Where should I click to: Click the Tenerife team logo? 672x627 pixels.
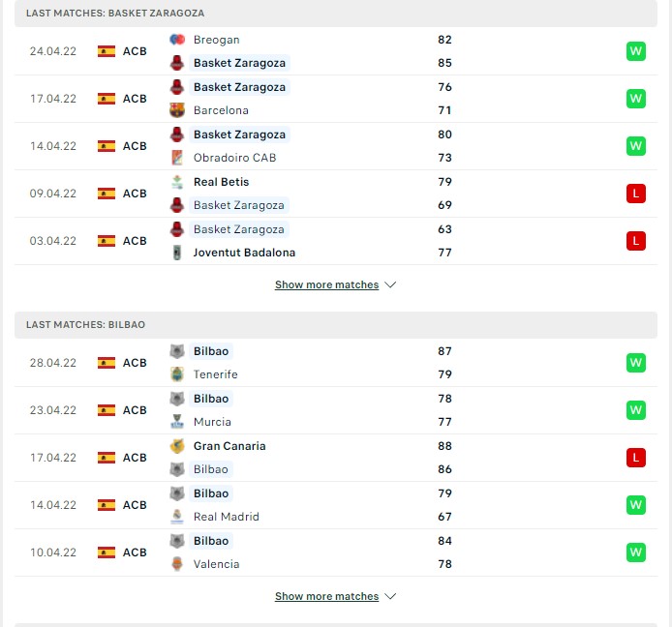tap(177, 373)
